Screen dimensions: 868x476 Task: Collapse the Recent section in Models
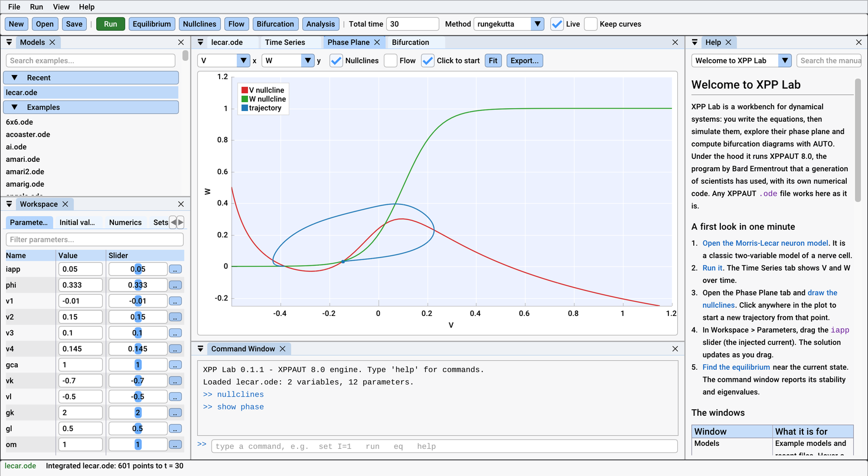point(91,78)
